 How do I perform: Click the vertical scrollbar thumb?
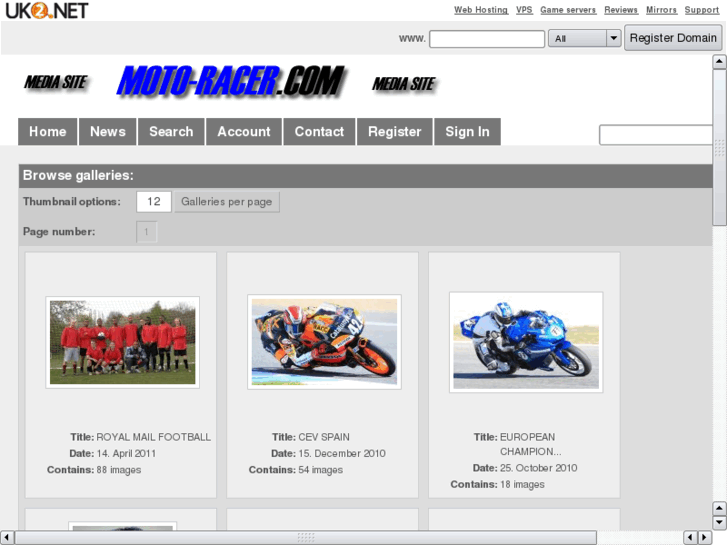coord(719,147)
